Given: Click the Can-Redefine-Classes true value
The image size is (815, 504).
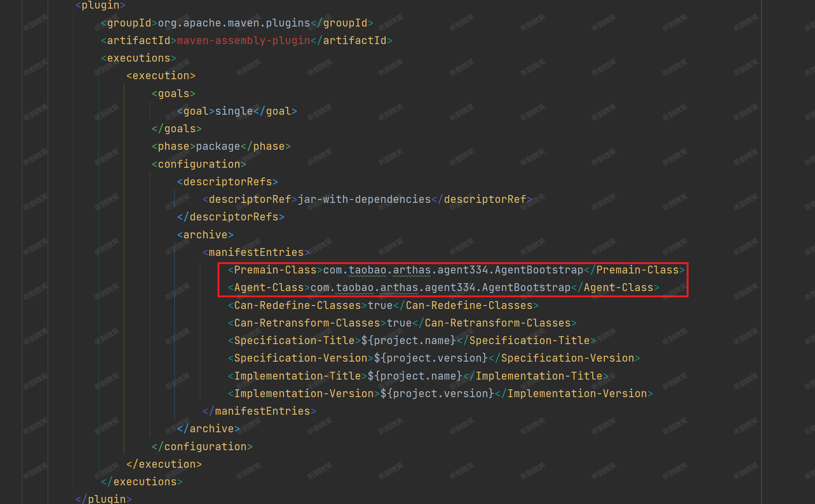Looking at the screenshot, I should [380, 305].
